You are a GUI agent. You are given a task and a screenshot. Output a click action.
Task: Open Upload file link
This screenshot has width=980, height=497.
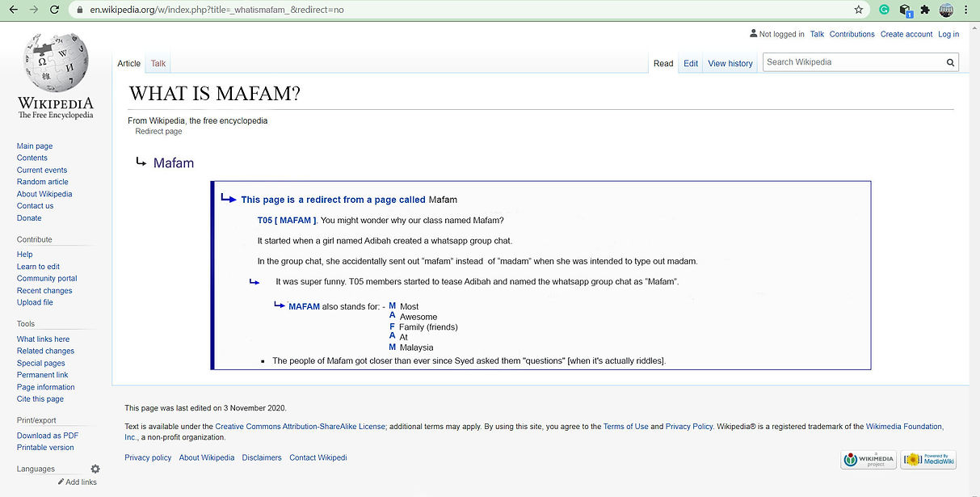35,302
